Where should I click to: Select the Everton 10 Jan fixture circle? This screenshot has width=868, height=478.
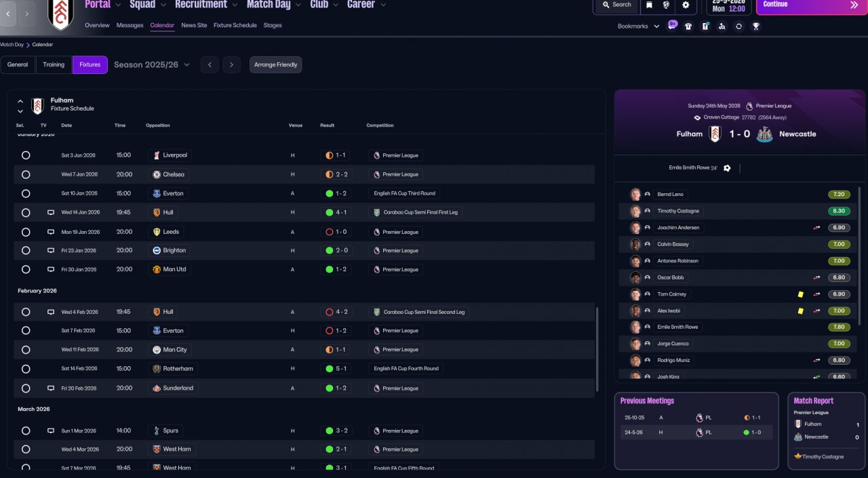[x=26, y=193]
